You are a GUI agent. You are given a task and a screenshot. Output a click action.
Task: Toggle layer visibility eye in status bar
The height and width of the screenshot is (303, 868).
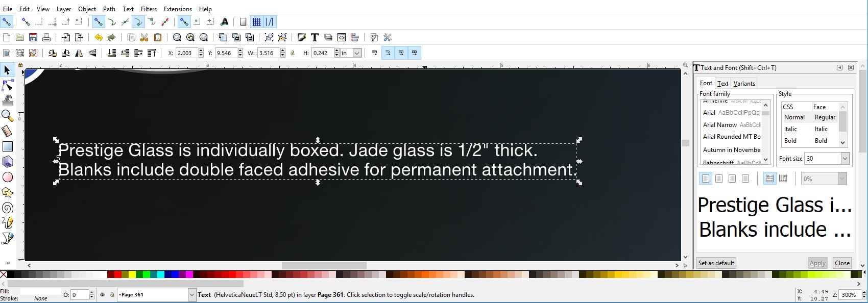(x=103, y=295)
